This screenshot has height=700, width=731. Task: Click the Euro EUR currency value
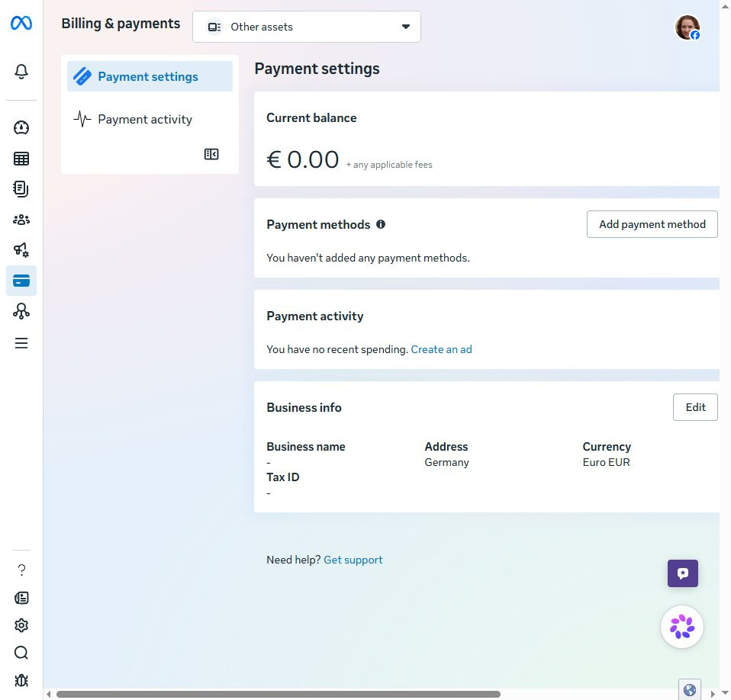(x=606, y=463)
